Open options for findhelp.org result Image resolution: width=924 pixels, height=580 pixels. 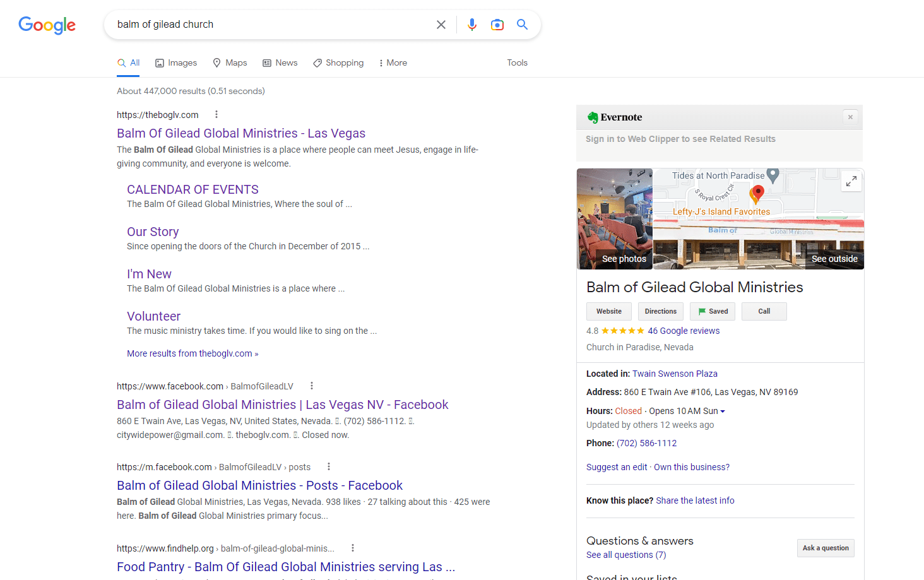coord(353,548)
